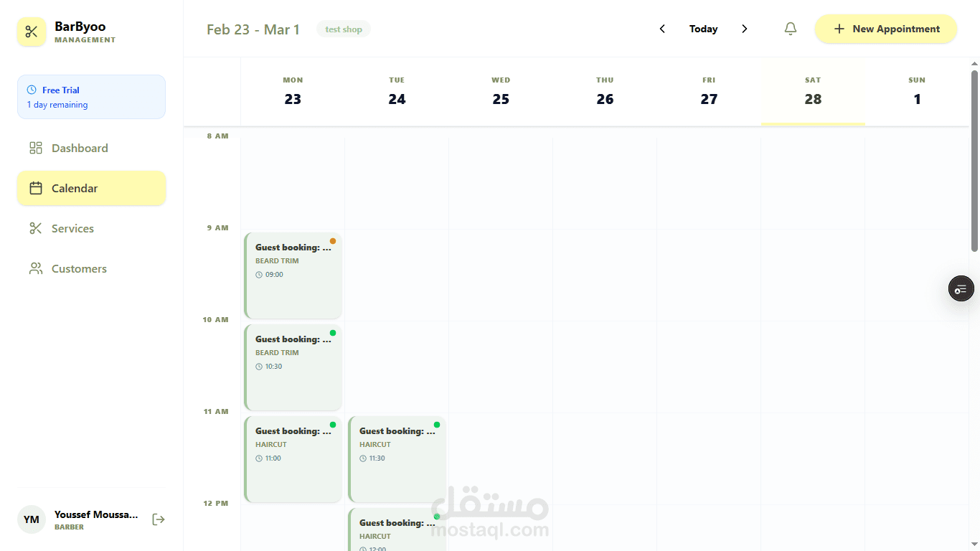Viewport: 980px width, 551px height.
Task: Click the 11 AM time label
Action: pyautogui.click(x=215, y=411)
